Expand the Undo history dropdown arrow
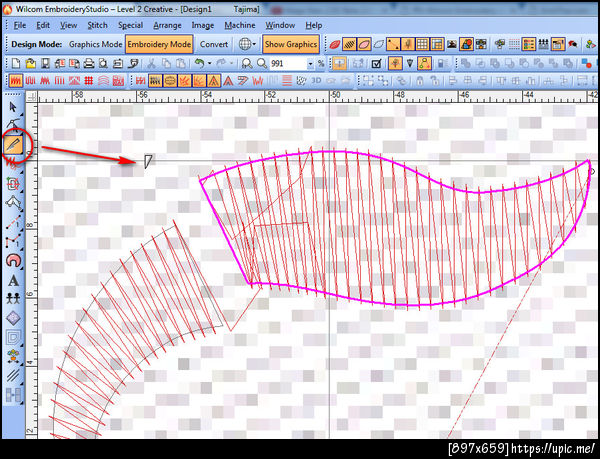This screenshot has width=600, height=459. tap(209, 63)
